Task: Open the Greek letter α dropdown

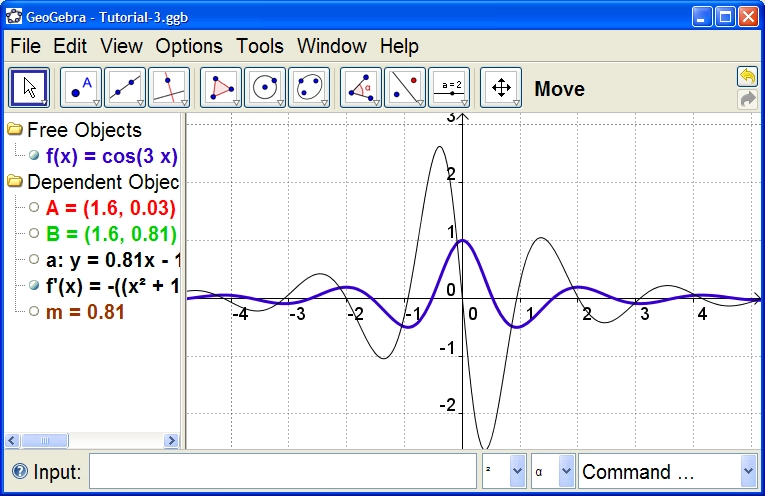Action: (x=566, y=471)
